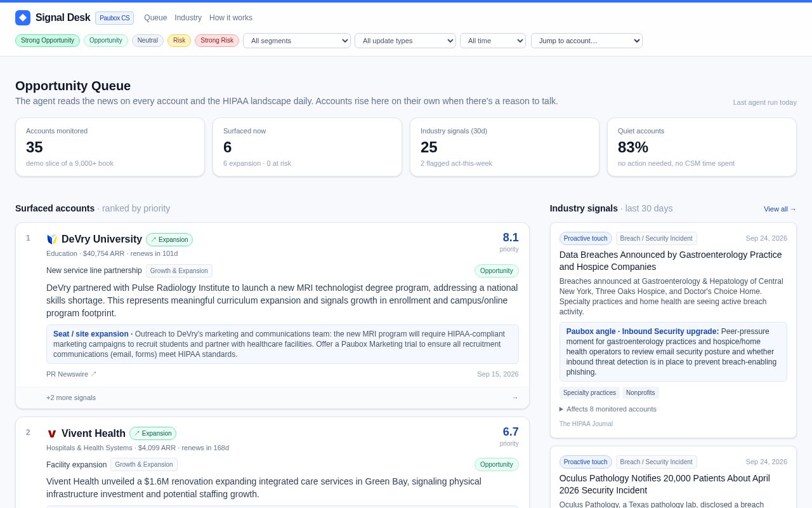The width and height of the screenshot is (812, 508).
Task: Open the Vivent Health account title
Action: 93,434
